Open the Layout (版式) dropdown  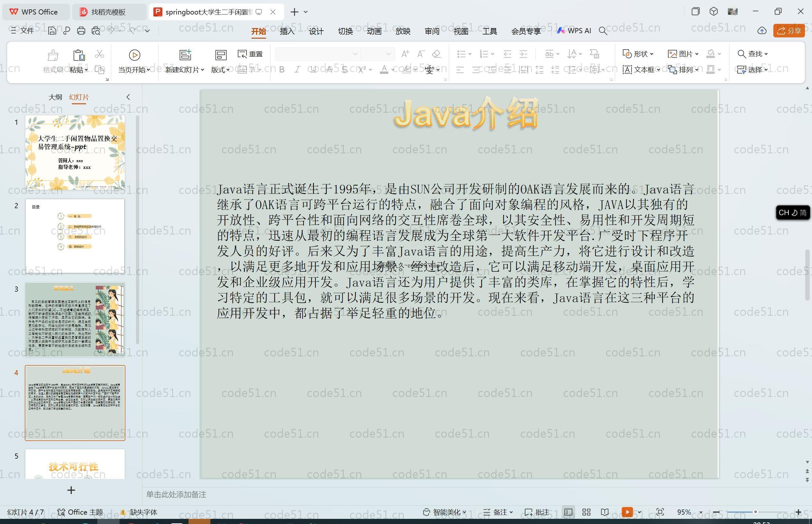click(220, 70)
